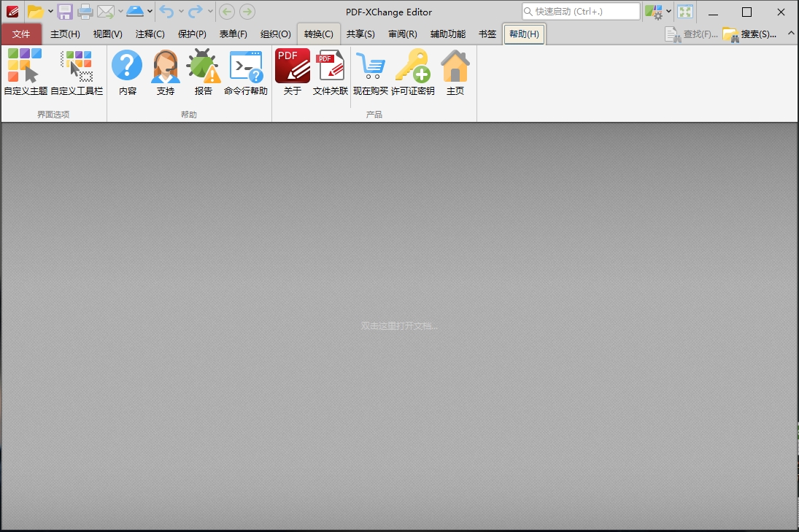Click the redo arrow icon

pyautogui.click(x=196, y=11)
